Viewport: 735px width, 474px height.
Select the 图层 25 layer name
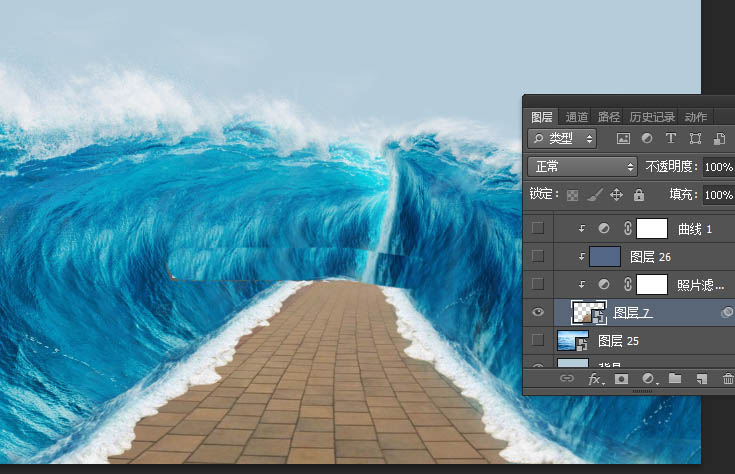pos(618,341)
